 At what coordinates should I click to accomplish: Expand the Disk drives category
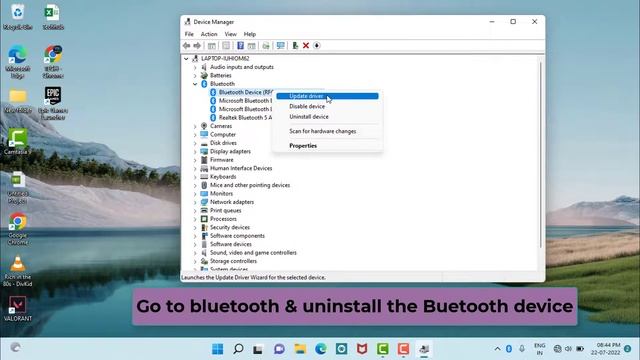pos(195,143)
